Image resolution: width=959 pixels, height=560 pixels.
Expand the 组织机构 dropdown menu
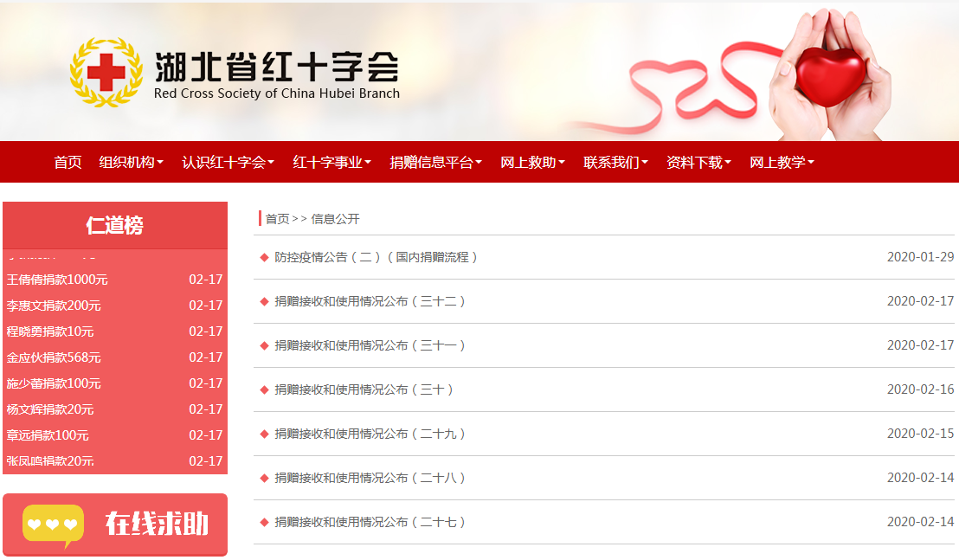tap(131, 162)
